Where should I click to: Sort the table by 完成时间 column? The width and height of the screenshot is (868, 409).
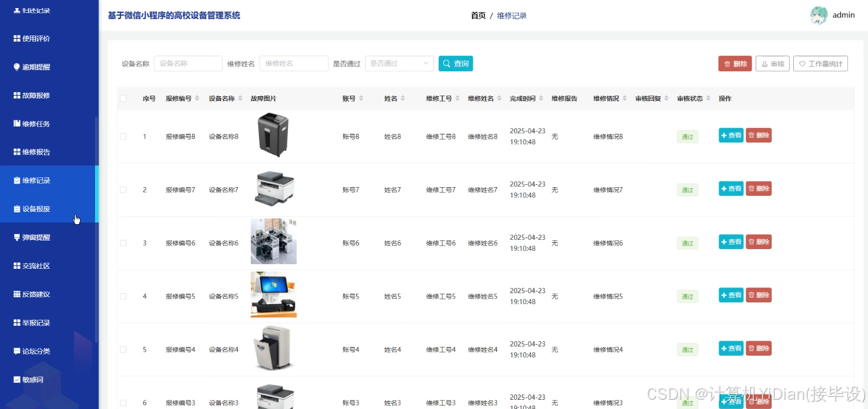coord(526,98)
